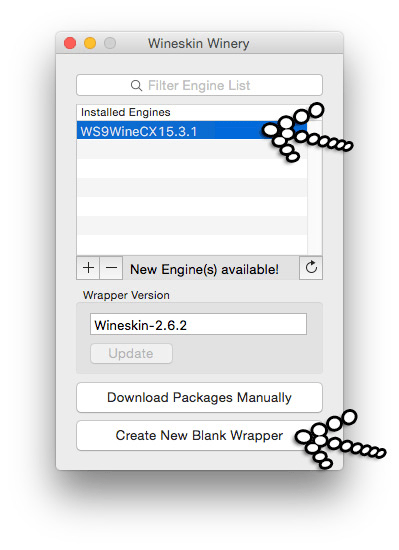The width and height of the screenshot is (399, 550).
Task: Click the engine list scrollbar
Action: click(315, 188)
